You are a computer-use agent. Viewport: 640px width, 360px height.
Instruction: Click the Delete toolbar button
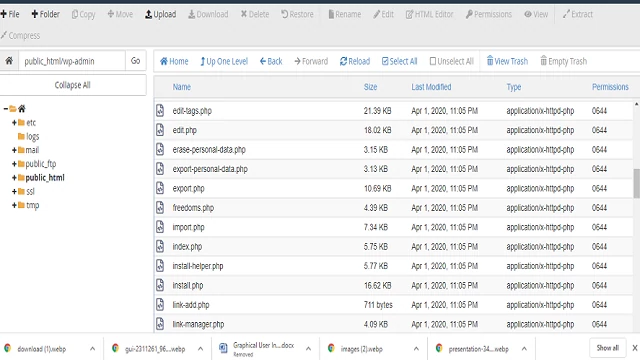(255, 14)
